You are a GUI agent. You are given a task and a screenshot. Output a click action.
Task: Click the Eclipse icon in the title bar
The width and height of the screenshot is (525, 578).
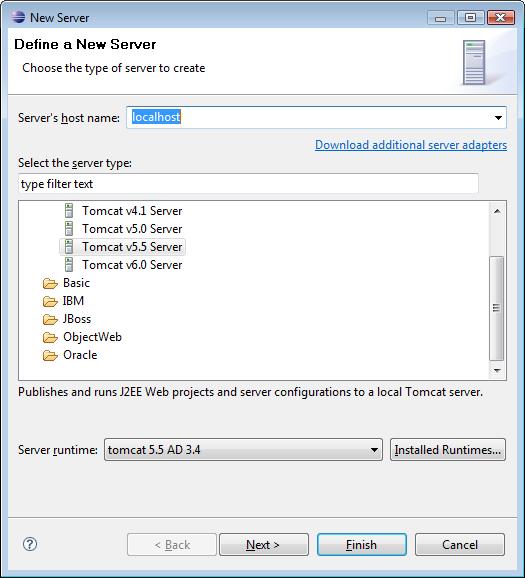click(18, 17)
